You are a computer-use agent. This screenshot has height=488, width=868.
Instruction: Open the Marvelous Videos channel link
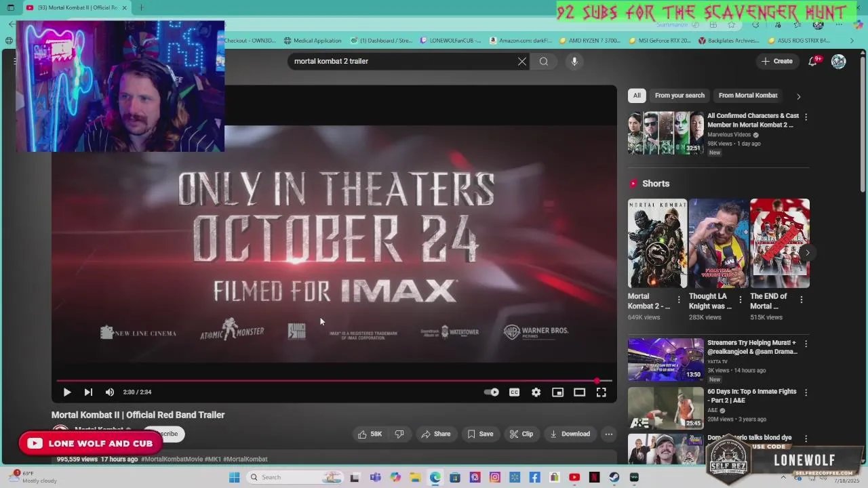[x=729, y=135]
